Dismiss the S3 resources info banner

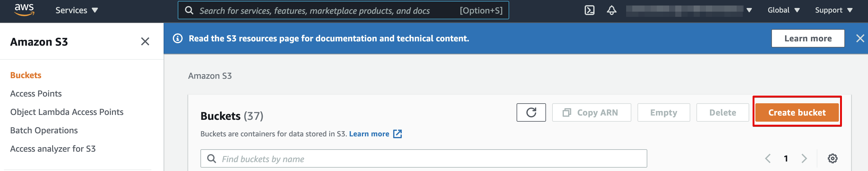[x=860, y=38]
